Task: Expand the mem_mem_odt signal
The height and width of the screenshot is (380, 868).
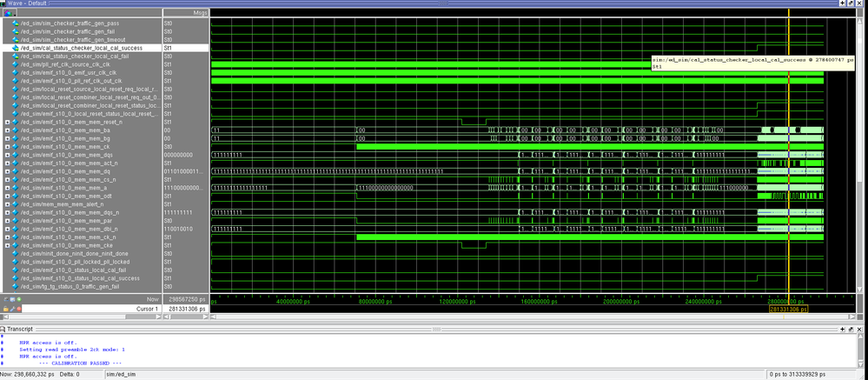Action: (x=7, y=197)
